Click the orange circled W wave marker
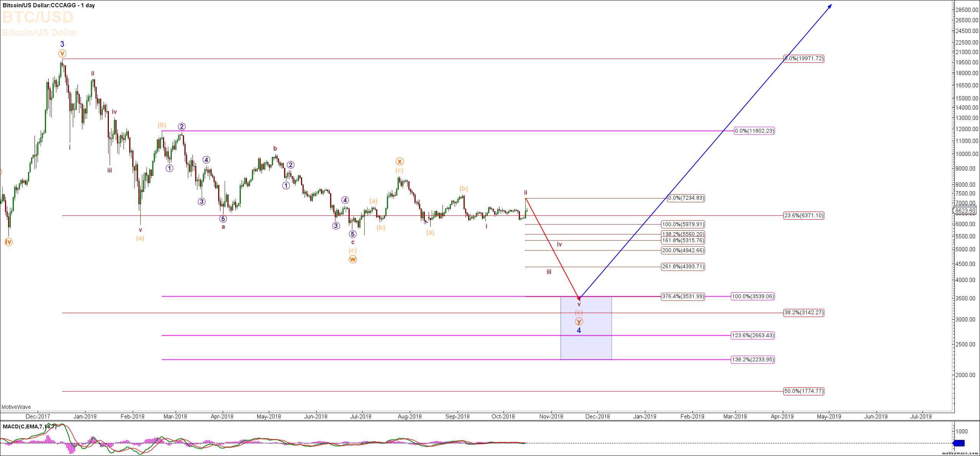The image size is (980, 456). click(353, 259)
